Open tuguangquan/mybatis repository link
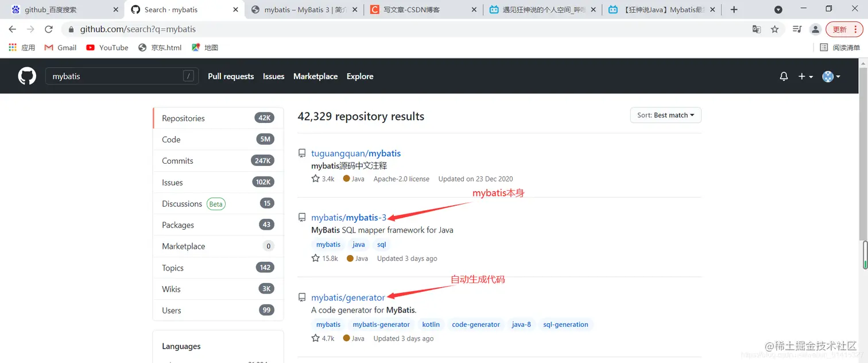The width and height of the screenshot is (868, 363). point(356,153)
